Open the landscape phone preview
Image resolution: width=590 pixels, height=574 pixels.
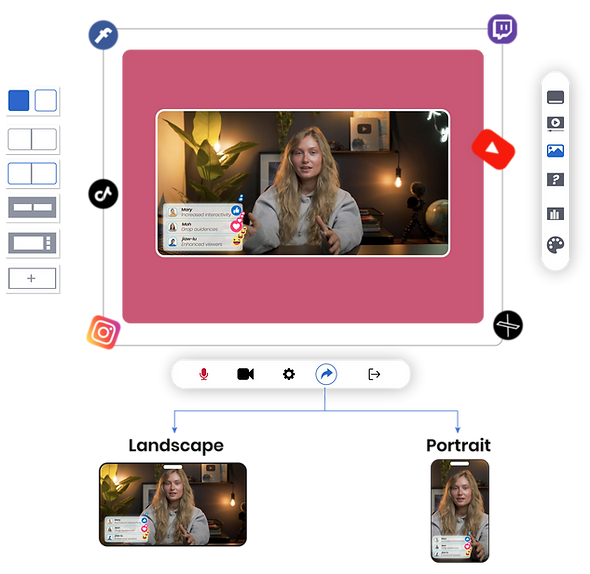173,504
